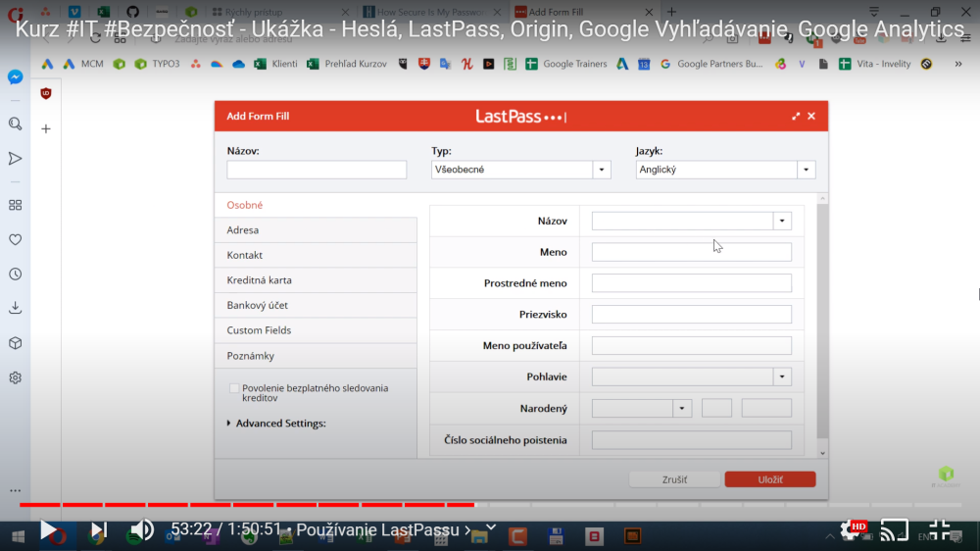Select the Bankový účet tab
The image size is (980, 551).
257,306
